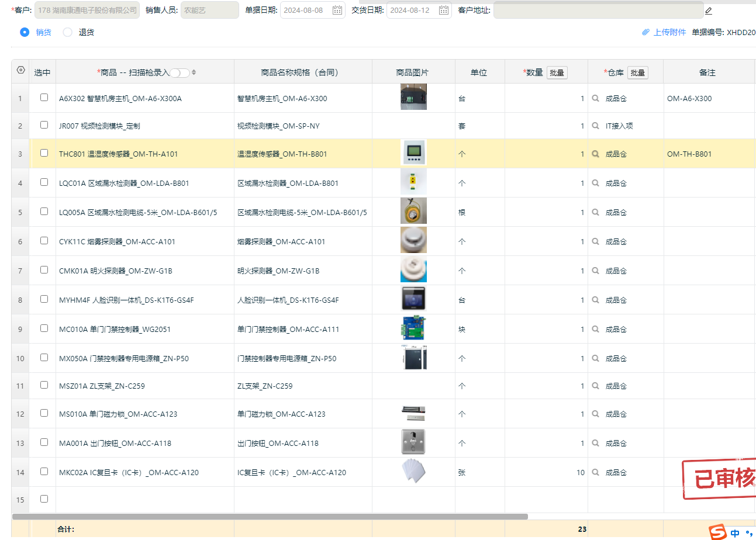Click the 客户 field 湖南康通电子
This screenshot has height=540, width=756.
87,10
